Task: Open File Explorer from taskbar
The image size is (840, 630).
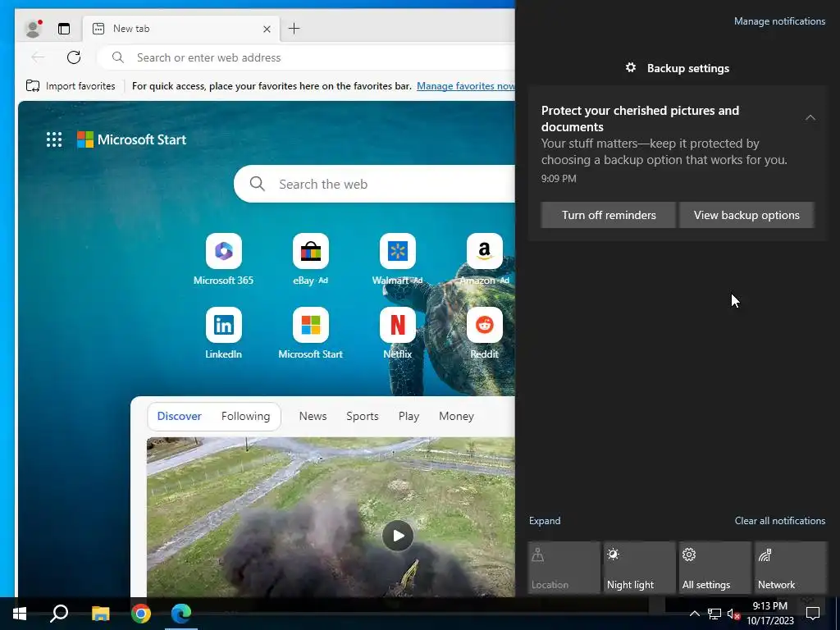Action: pyautogui.click(x=100, y=614)
